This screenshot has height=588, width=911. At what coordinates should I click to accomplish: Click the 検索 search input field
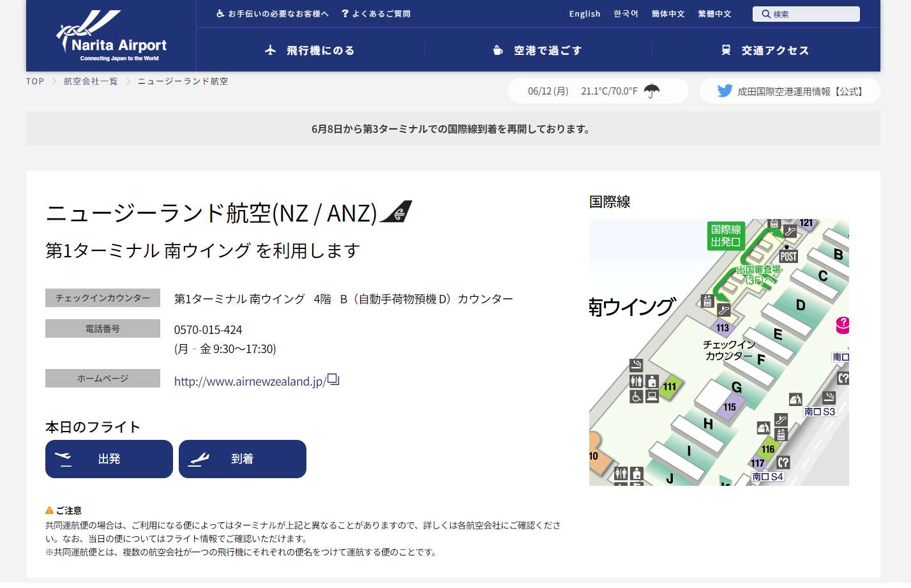click(806, 14)
